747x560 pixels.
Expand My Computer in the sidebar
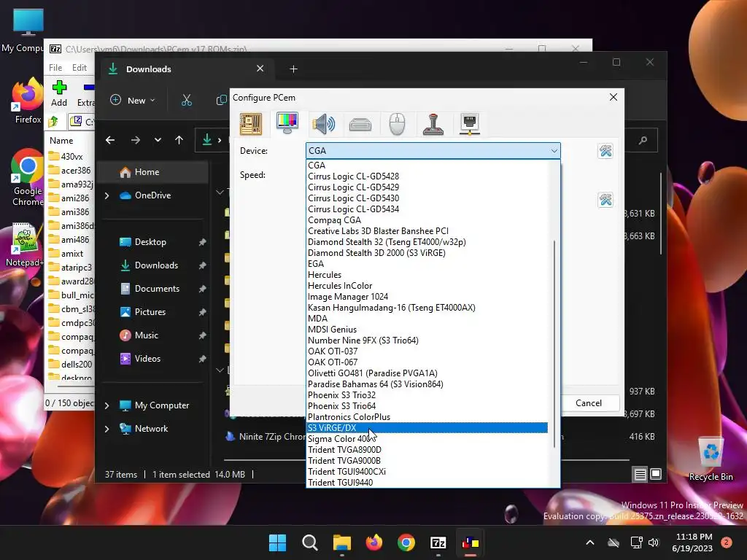point(107,405)
